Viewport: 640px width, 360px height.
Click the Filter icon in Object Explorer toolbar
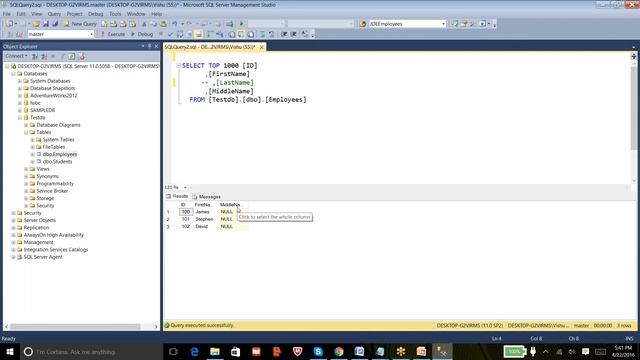tap(62, 56)
